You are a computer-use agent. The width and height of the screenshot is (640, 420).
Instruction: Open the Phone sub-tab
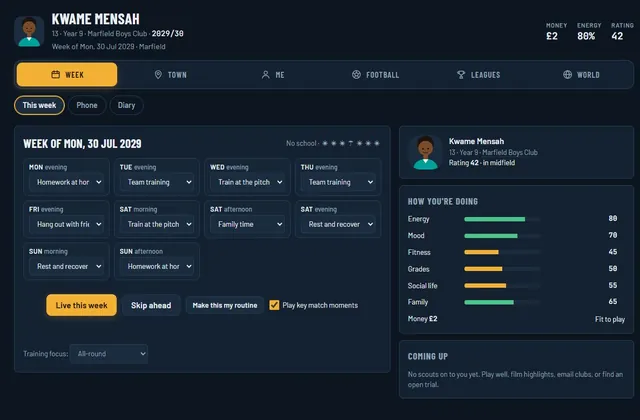click(x=87, y=105)
